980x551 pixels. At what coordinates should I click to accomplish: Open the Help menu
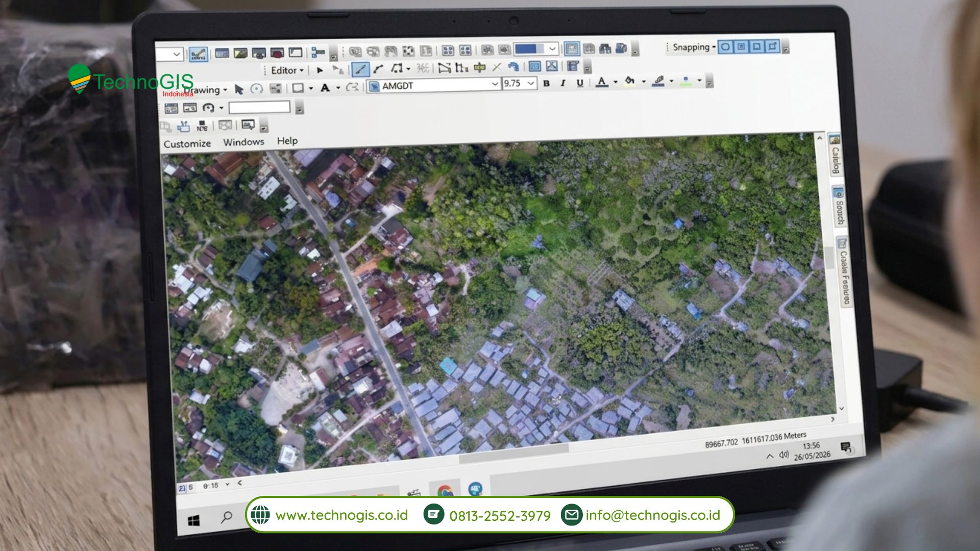click(x=287, y=141)
